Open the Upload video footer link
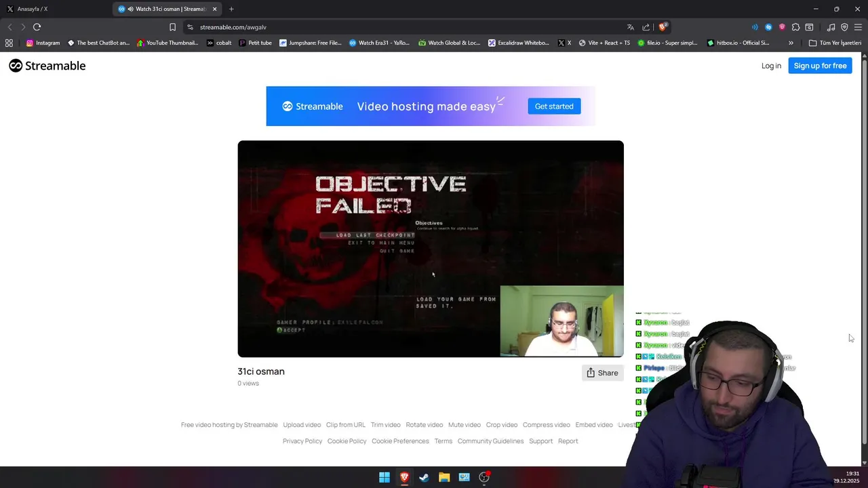 click(x=302, y=425)
